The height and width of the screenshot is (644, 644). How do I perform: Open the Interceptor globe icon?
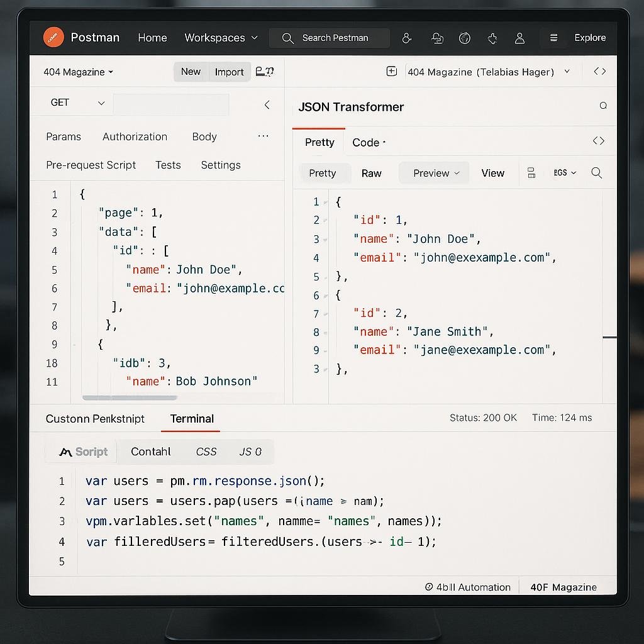pos(465,38)
